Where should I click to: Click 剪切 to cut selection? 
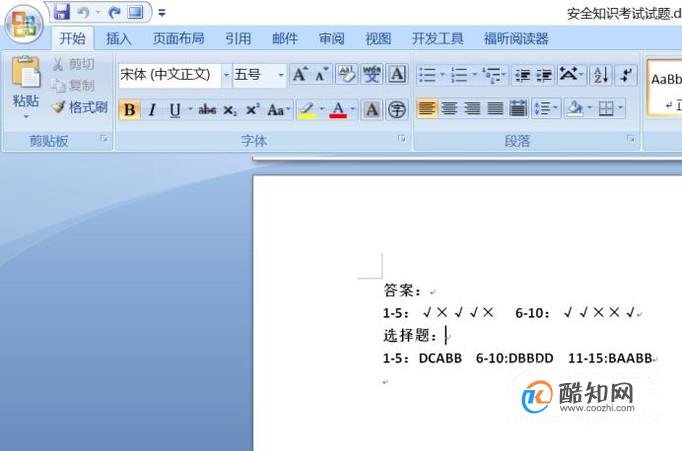[73, 64]
